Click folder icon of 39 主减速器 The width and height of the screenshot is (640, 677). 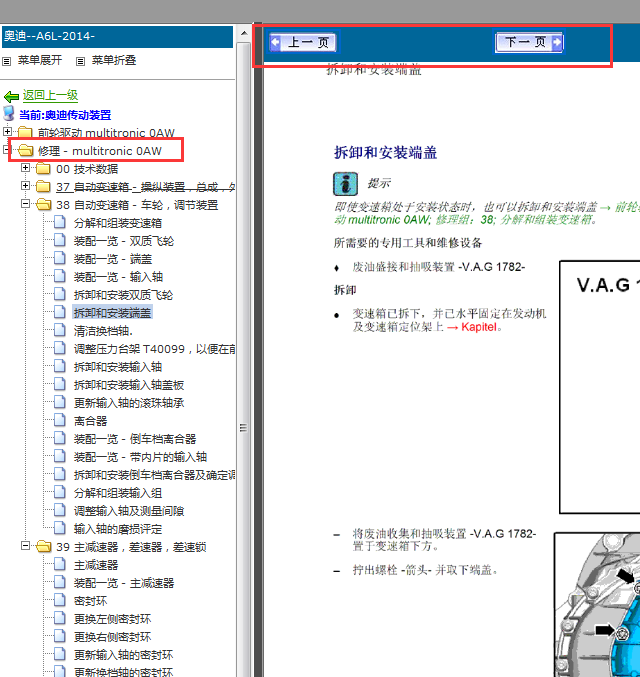coord(44,547)
